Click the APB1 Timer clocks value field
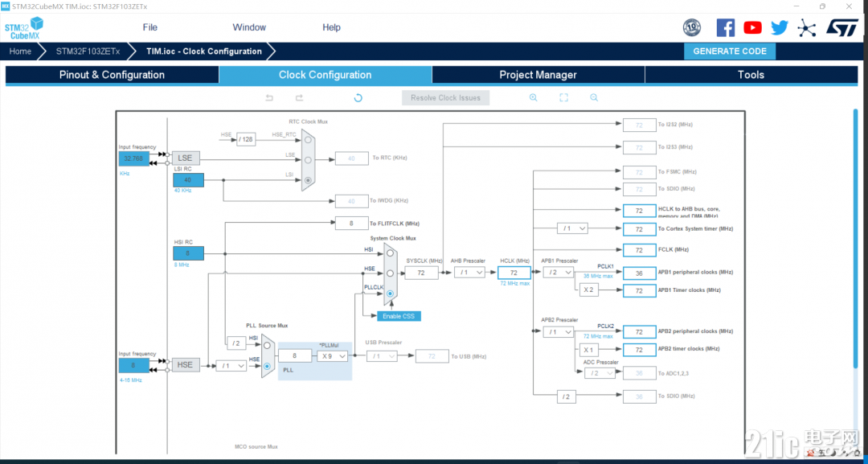 click(x=640, y=290)
